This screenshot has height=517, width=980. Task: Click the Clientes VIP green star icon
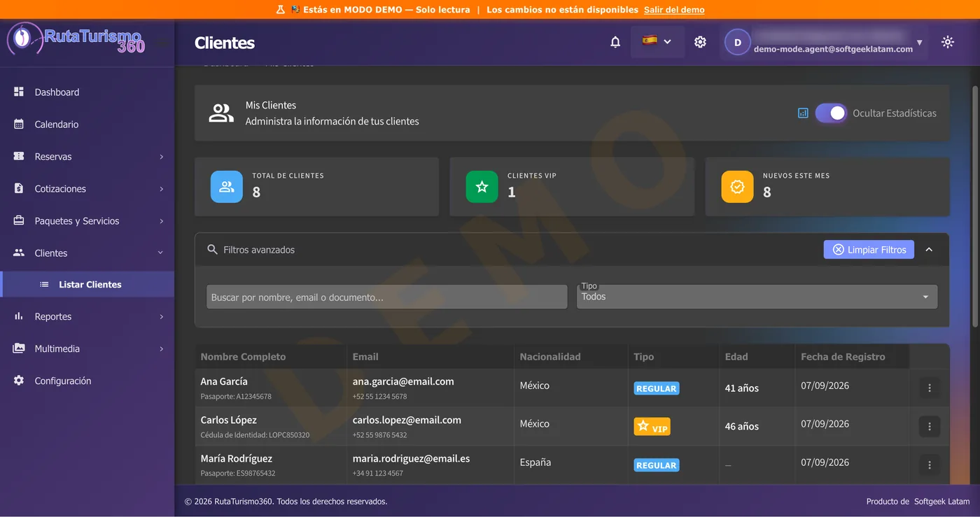pos(482,187)
